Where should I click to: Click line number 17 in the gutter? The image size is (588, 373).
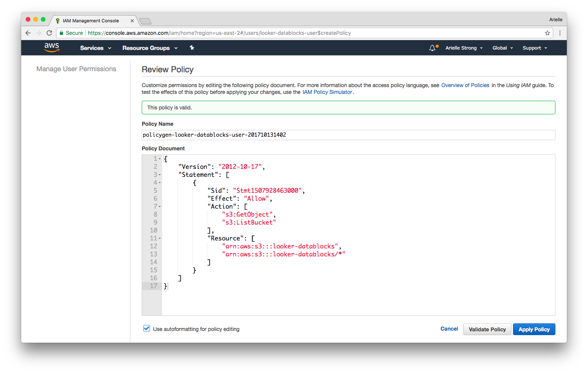pos(153,286)
